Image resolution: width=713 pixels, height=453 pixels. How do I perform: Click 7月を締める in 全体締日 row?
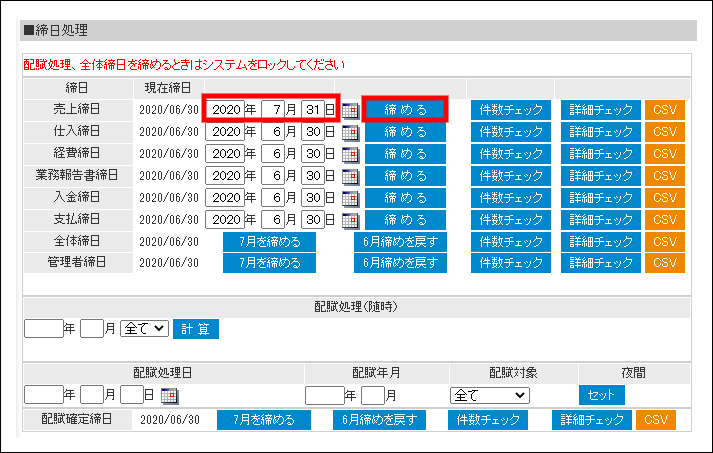click(269, 242)
